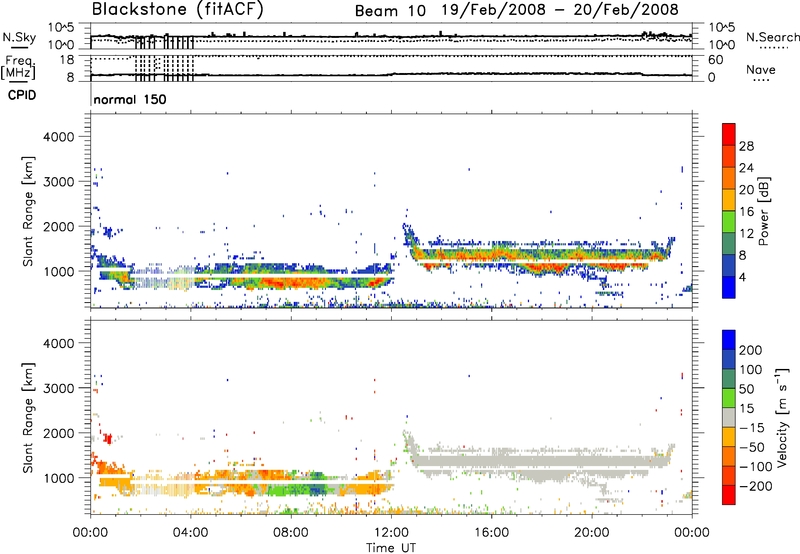Click the 28 label on the power colorbar

pyautogui.click(x=746, y=146)
